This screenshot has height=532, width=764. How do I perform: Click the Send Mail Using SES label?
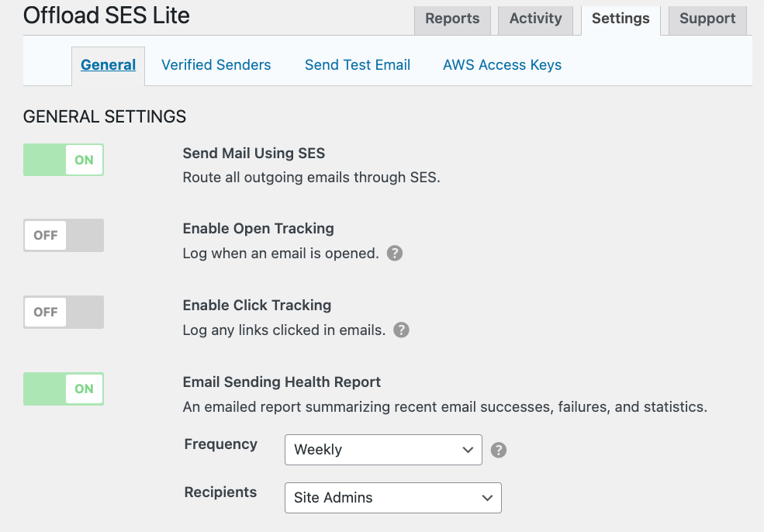pyautogui.click(x=254, y=153)
